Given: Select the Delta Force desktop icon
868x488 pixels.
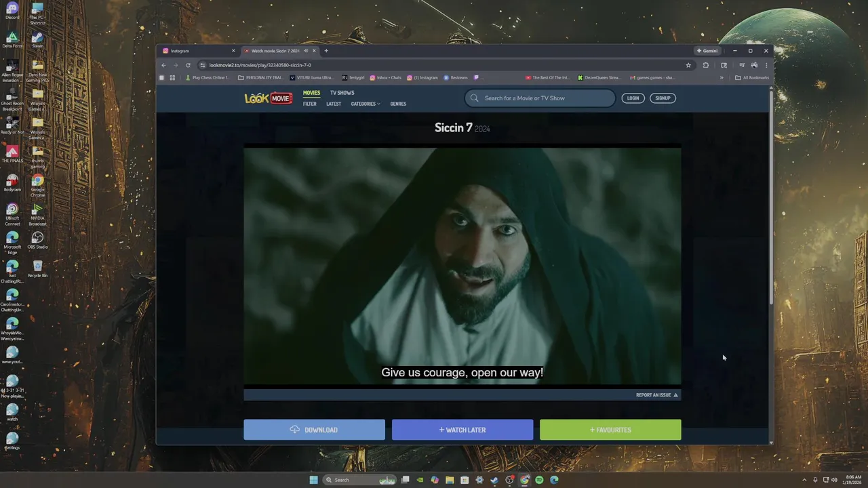Looking at the screenshot, I should tap(12, 40).
